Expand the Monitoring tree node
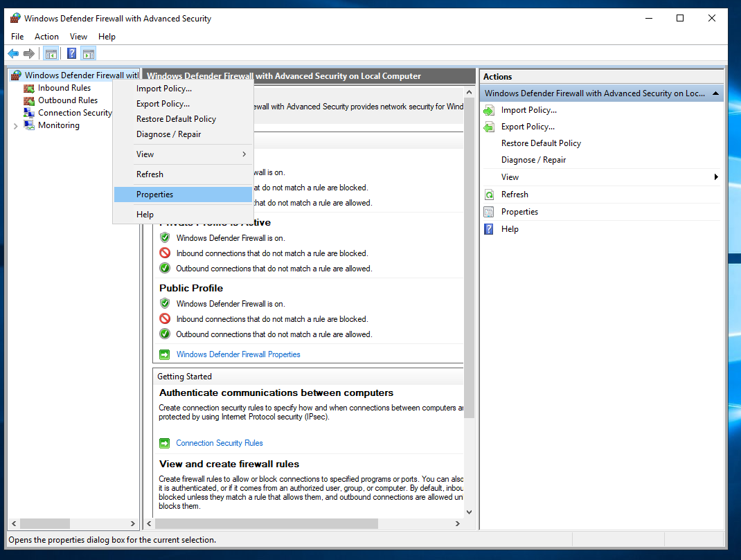Screen dimensions: 741x560 pyautogui.click(x=16, y=125)
